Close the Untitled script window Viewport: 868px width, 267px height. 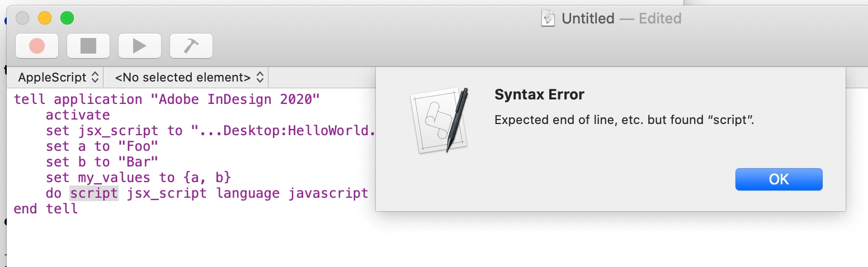tap(22, 18)
